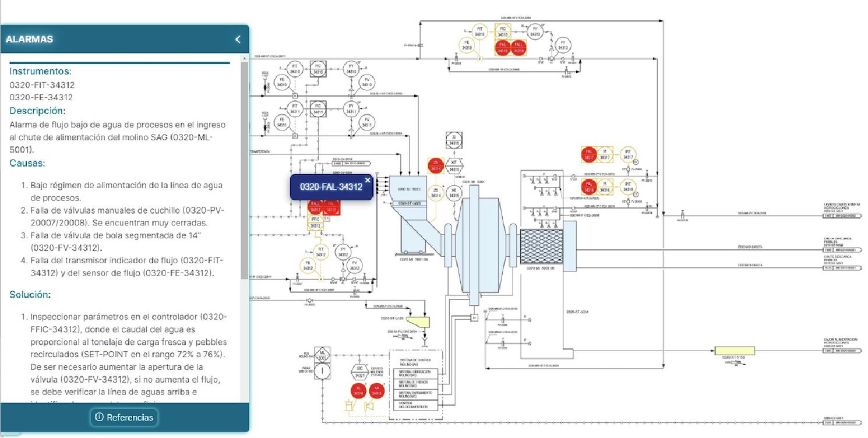The height and width of the screenshot is (438, 868).
Task: Select the red alarm bubble 34316
Action: [x=589, y=187]
